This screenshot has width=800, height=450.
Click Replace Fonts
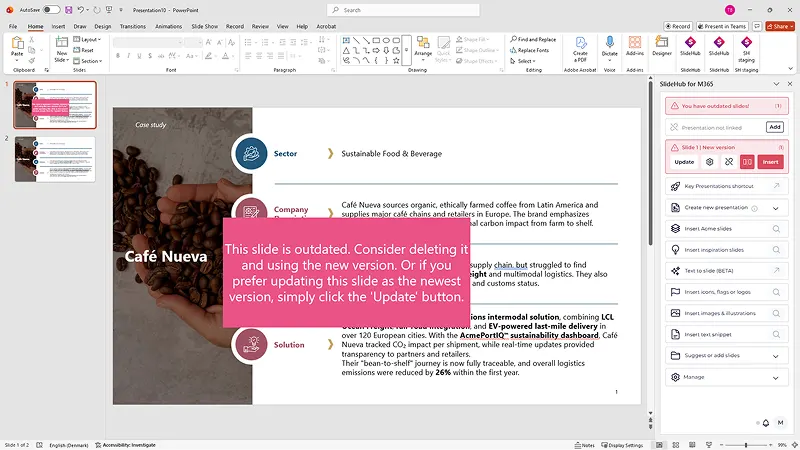click(x=529, y=50)
